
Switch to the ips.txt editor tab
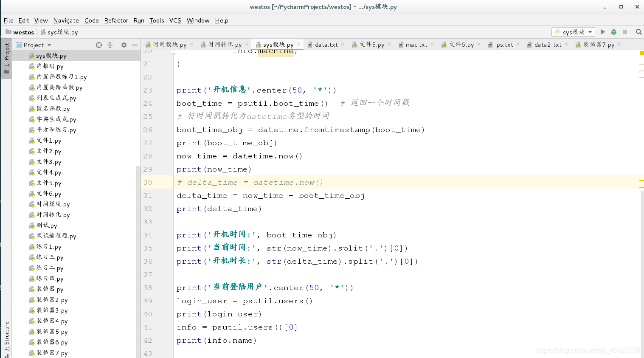(504, 44)
